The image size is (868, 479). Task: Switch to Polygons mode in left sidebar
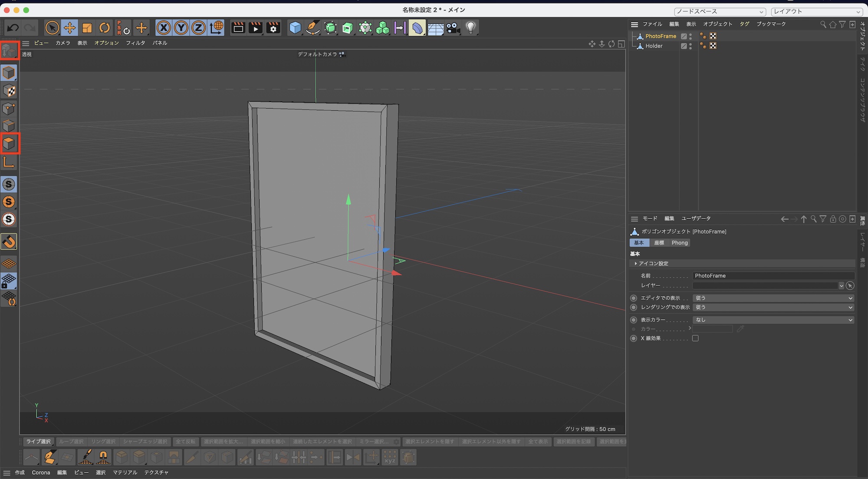tap(9, 143)
